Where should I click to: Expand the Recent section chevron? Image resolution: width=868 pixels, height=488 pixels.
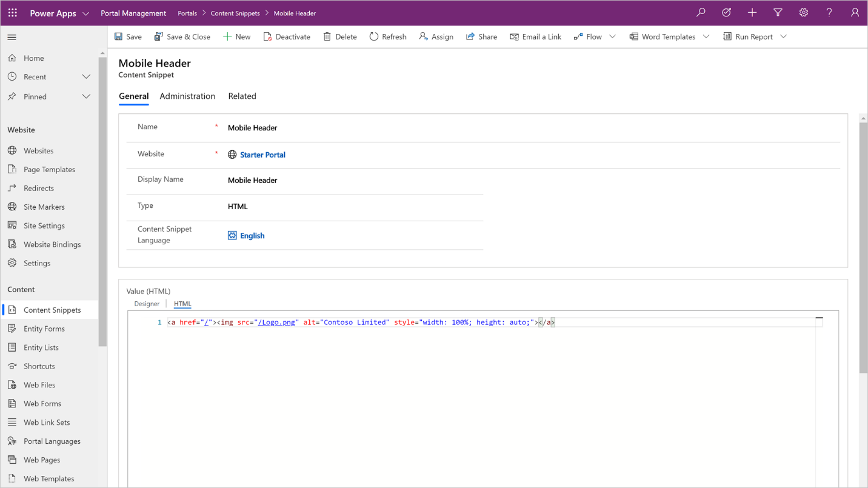pos(86,77)
